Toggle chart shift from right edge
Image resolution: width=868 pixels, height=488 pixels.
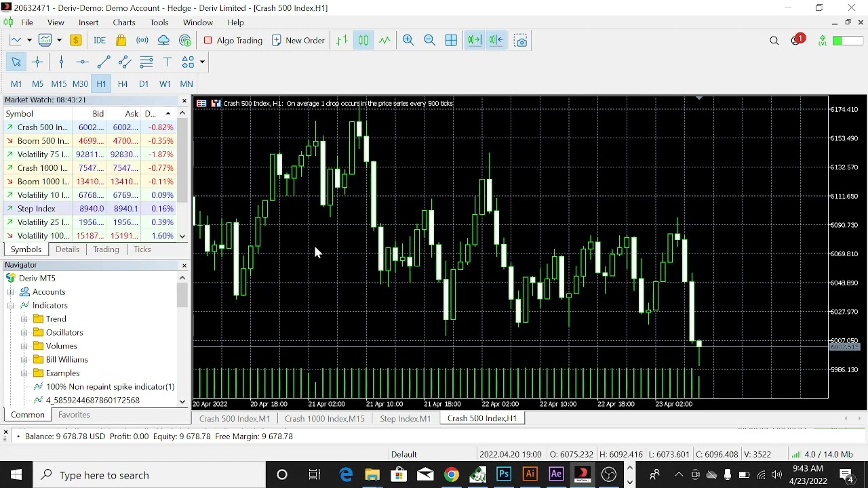pos(497,41)
